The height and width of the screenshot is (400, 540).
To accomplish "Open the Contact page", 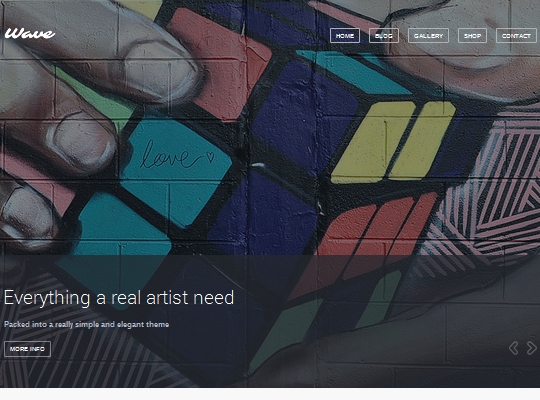I will pos(516,35).
